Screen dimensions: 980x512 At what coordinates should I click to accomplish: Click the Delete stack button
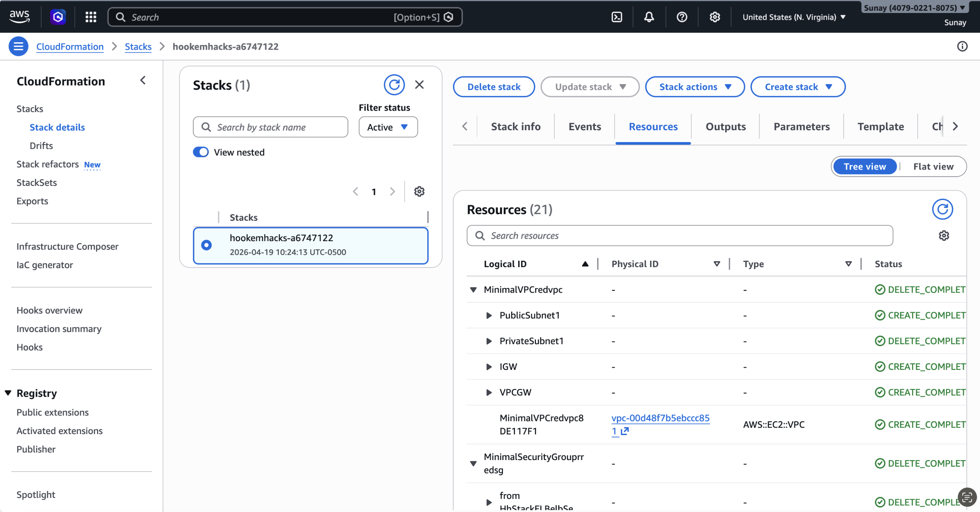click(493, 87)
